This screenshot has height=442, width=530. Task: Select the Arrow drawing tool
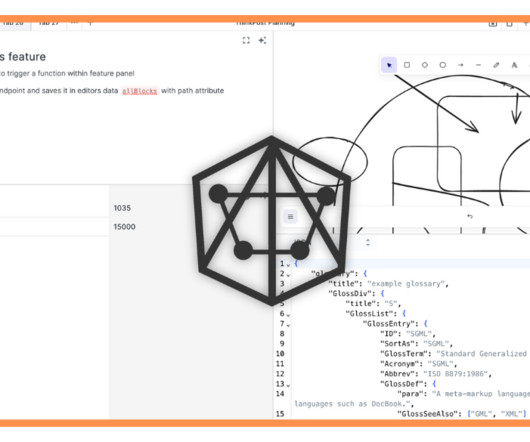460,65
